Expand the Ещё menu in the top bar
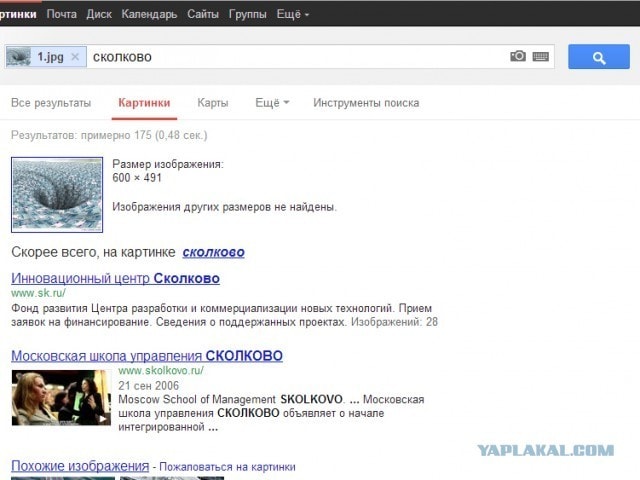Viewport: 640px width, 480px height. (x=293, y=14)
